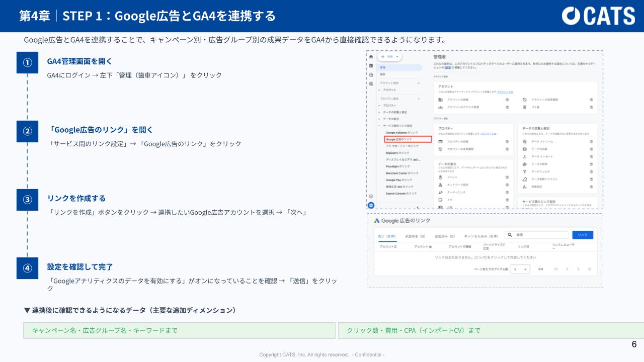Click help icon beside オーディエンス
This screenshot has width=644, height=362.
507,192
